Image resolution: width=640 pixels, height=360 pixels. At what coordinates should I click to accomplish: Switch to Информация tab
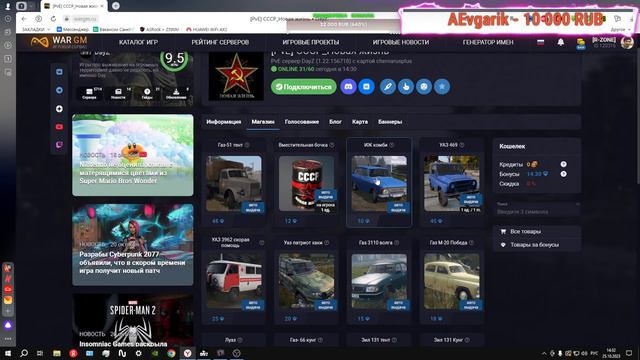pyautogui.click(x=224, y=122)
